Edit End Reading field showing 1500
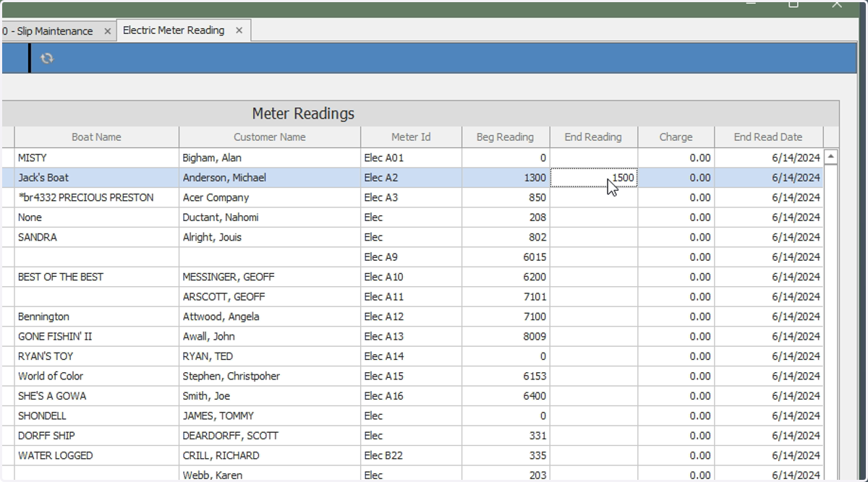The width and height of the screenshot is (868, 482). [593, 178]
